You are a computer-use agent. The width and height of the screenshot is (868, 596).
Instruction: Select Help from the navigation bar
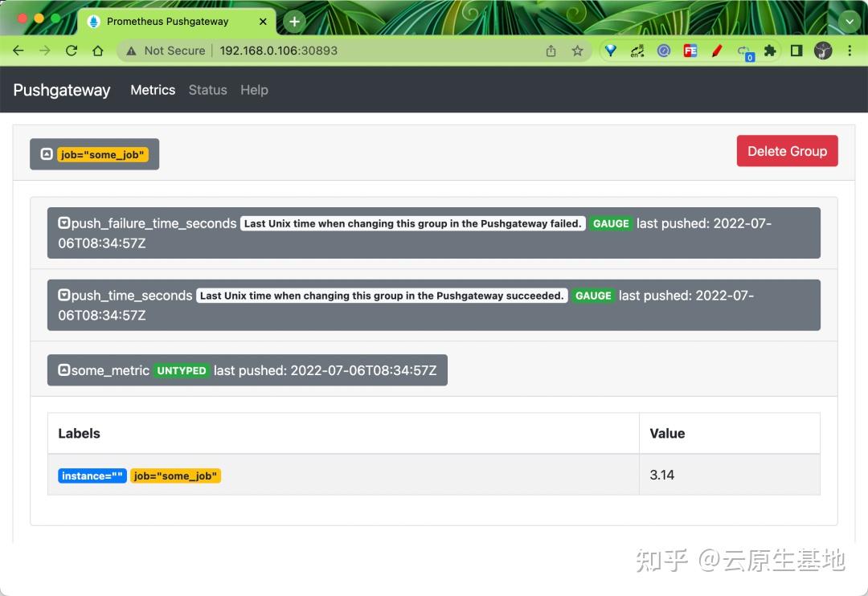click(x=254, y=90)
